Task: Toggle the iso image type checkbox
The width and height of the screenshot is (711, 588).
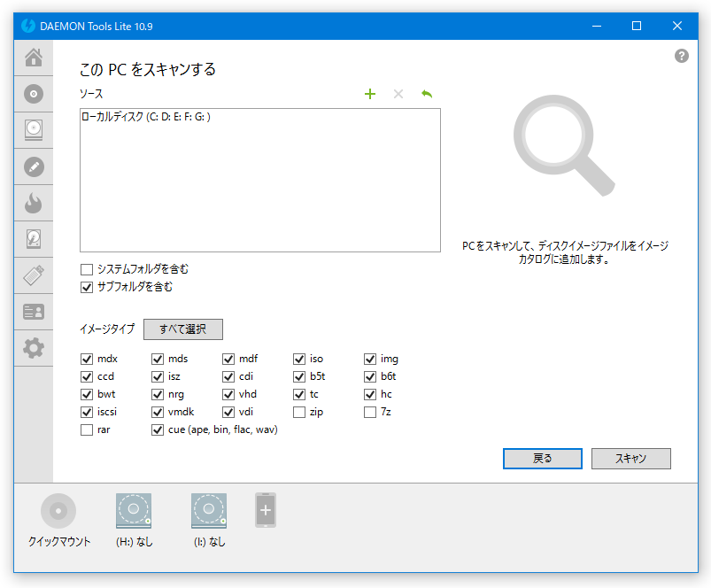Action: click(x=299, y=359)
